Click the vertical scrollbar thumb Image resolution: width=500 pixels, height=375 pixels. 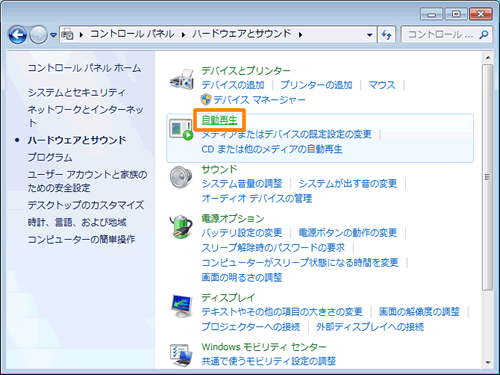point(488,177)
